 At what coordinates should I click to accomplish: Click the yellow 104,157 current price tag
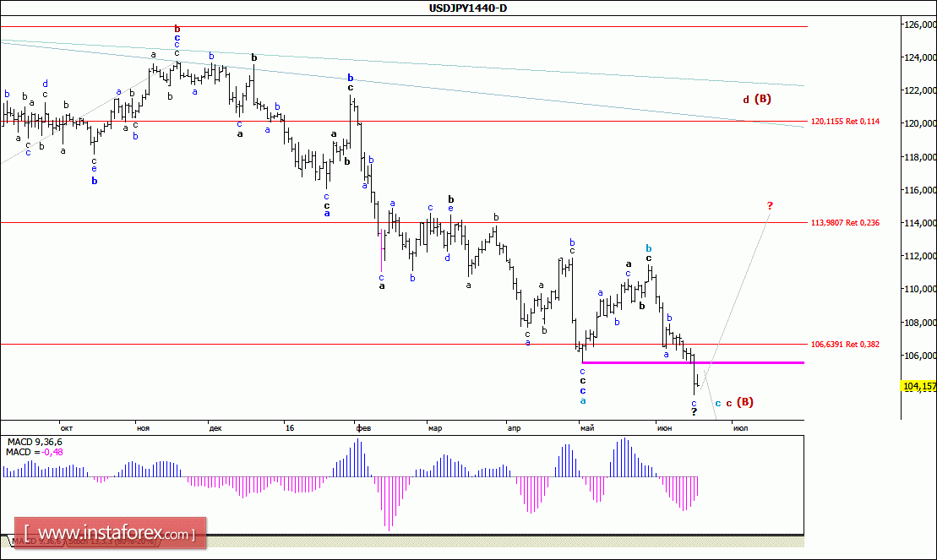pyautogui.click(x=919, y=386)
